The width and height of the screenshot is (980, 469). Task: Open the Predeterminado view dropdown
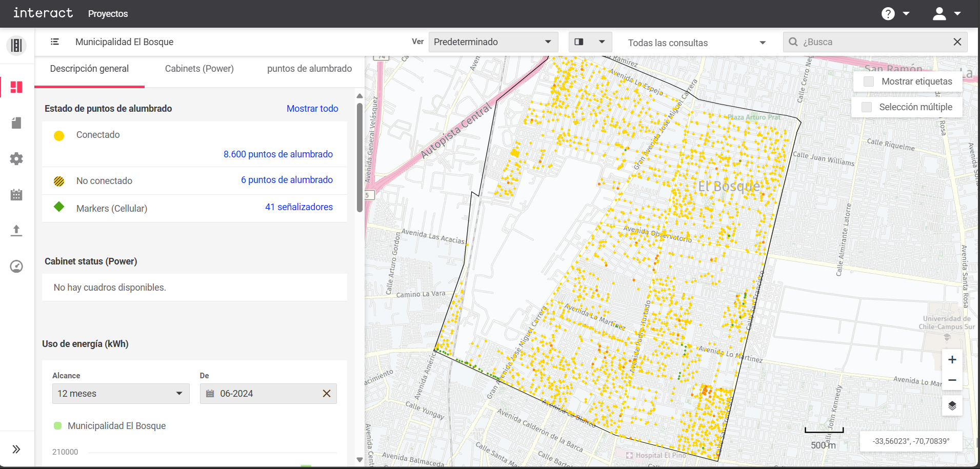[x=492, y=42]
